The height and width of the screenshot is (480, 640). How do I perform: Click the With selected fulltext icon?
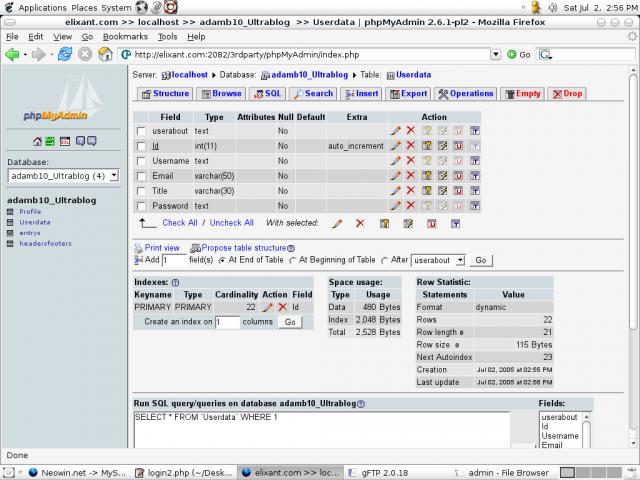tap(456, 223)
